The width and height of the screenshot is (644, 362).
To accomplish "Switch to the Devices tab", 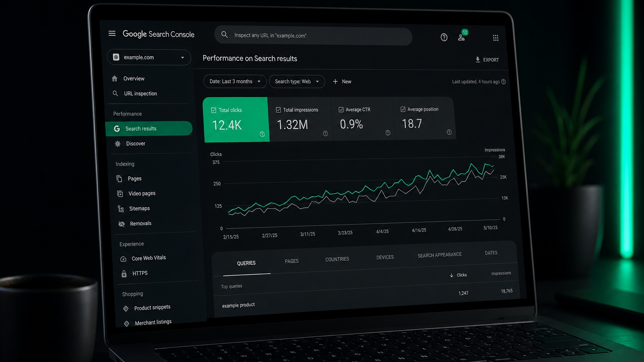I will coord(385,257).
